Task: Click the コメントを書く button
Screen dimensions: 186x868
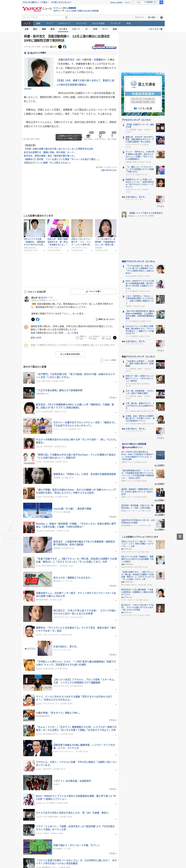Action: 93,292
